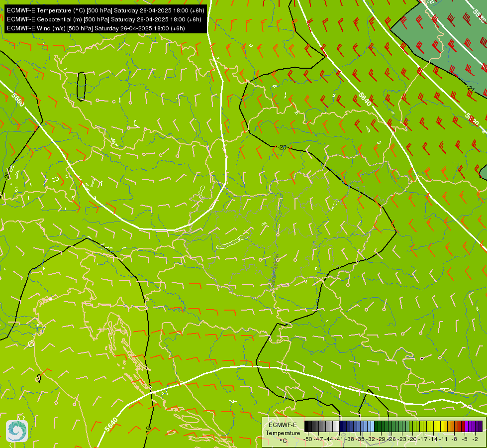Click the -32 value in temperature legend
This screenshot has height=448, width=487.
coord(371,440)
